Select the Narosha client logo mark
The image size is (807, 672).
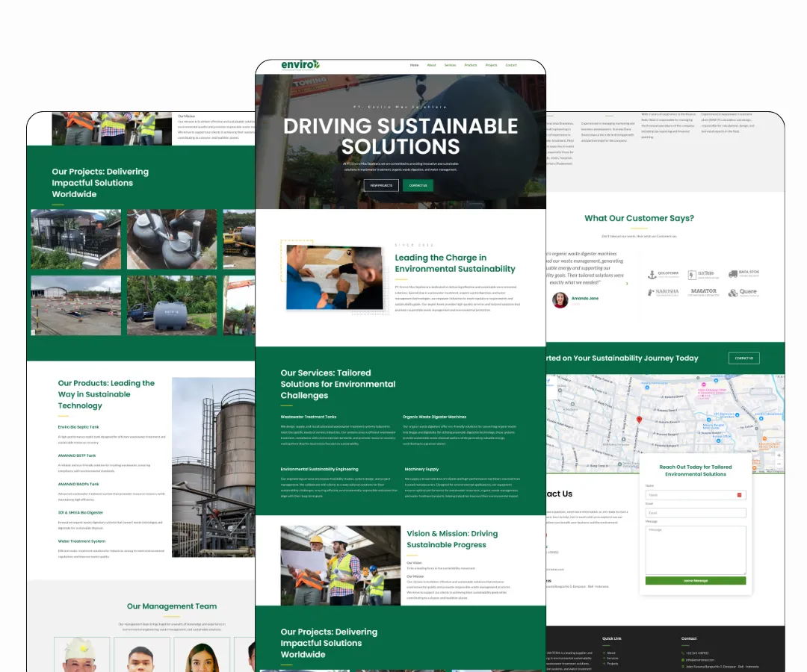point(651,291)
